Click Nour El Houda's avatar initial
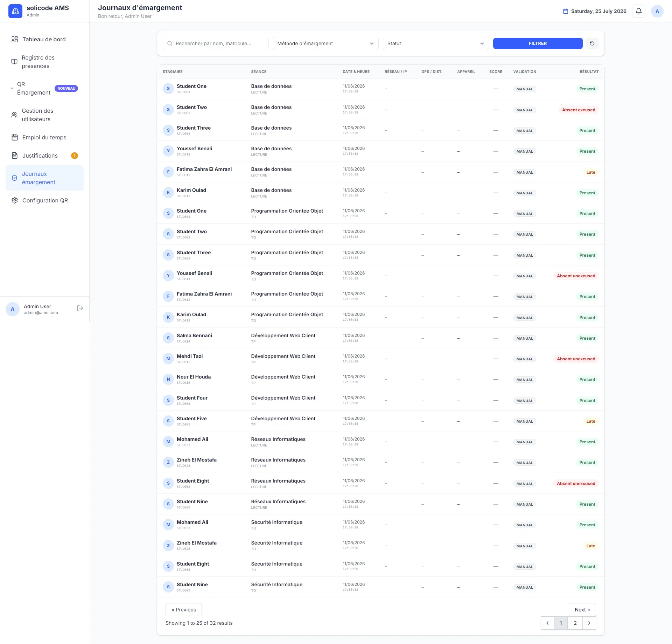 pos(168,379)
